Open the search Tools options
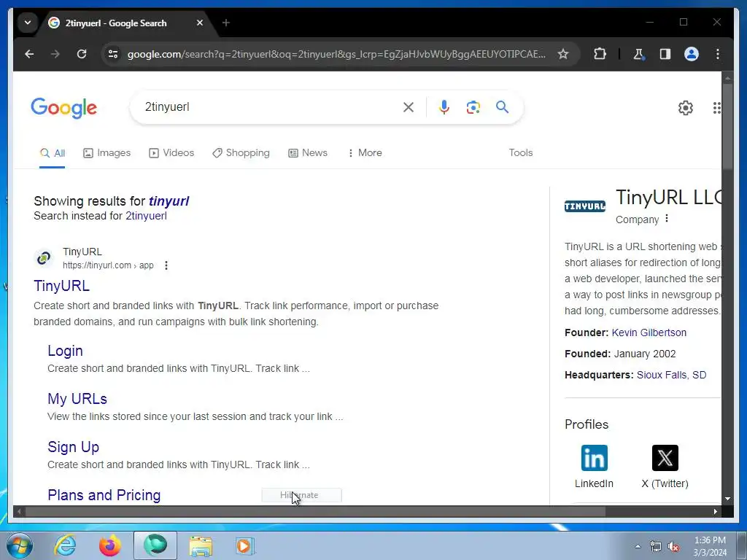 coord(520,153)
